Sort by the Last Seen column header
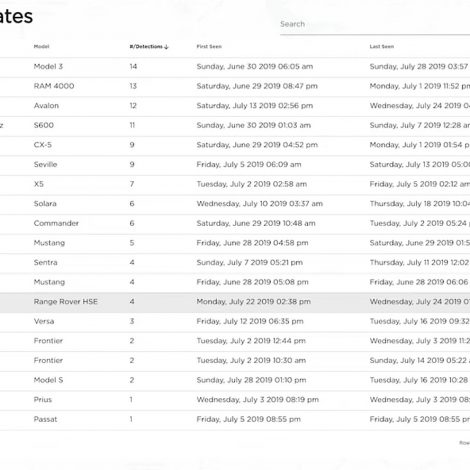The width and height of the screenshot is (470, 470). point(382,46)
